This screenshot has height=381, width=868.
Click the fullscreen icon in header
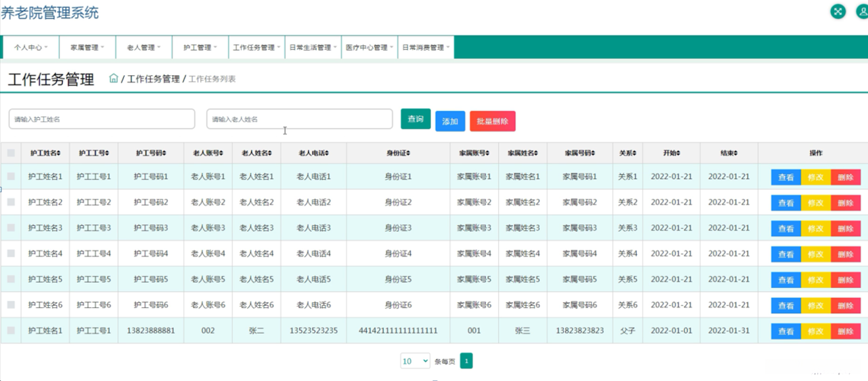[838, 11]
